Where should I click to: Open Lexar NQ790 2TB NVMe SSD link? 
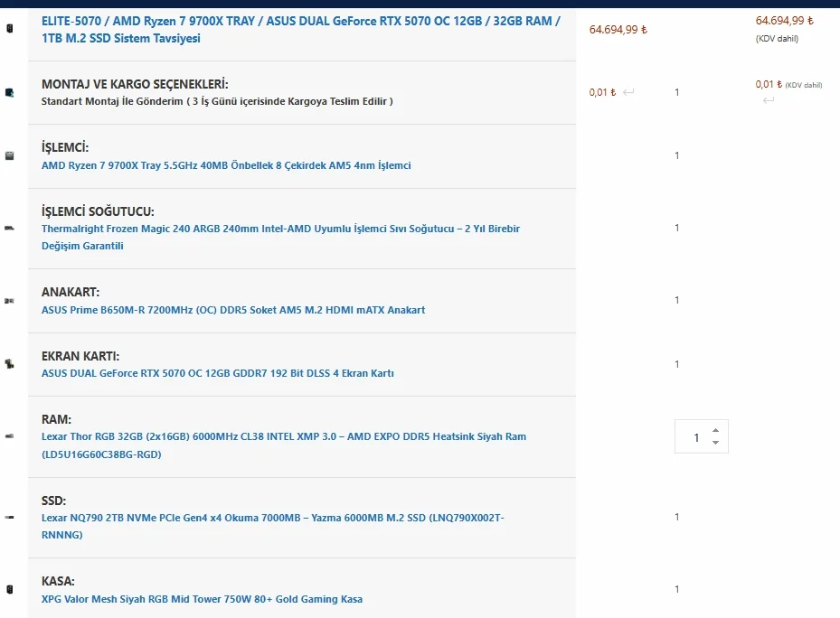(273, 527)
